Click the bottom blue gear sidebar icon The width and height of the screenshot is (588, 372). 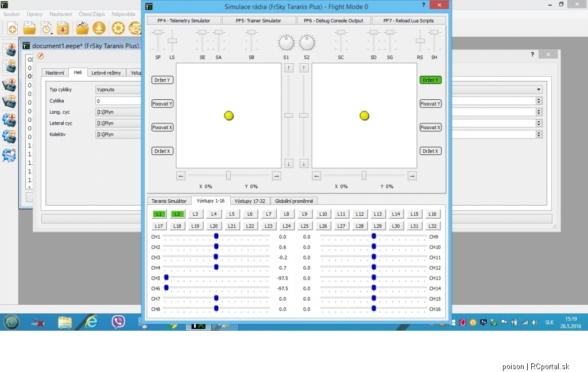click(9, 155)
